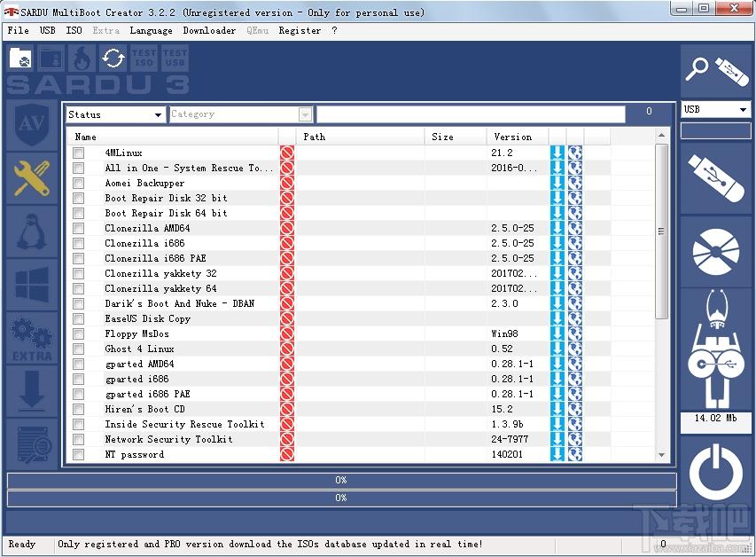756x557 pixels.
Task: Sort list by Name column header
Action: [x=173, y=137]
